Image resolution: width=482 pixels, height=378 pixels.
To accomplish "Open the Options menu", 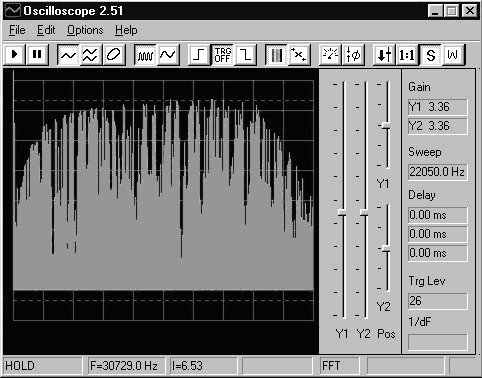I will [85, 30].
